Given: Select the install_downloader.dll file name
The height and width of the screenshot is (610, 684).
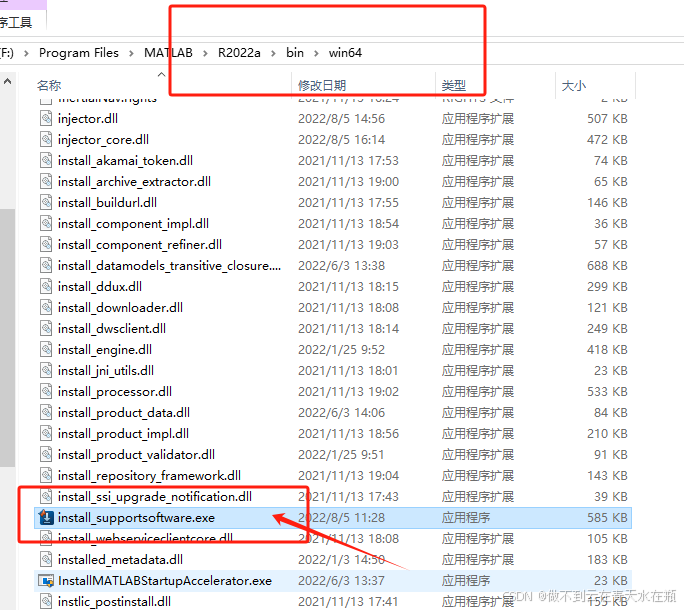Looking at the screenshot, I should click(120, 307).
